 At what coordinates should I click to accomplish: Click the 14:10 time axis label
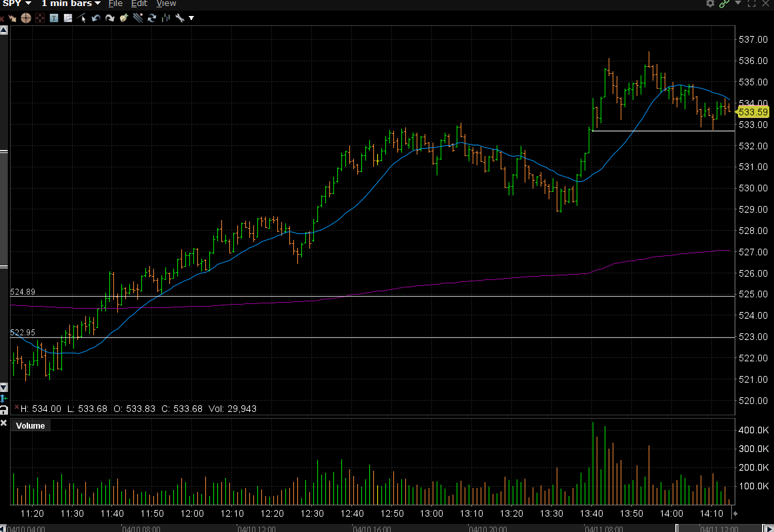pyautogui.click(x=711, y=514)
